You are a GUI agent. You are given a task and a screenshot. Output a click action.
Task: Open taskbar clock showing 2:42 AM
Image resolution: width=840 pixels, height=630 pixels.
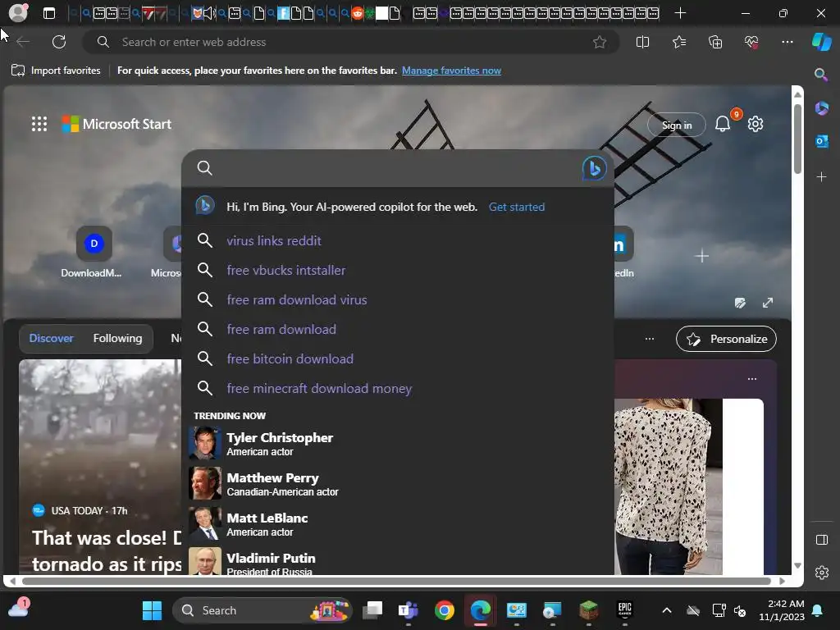tap(782, 610)
